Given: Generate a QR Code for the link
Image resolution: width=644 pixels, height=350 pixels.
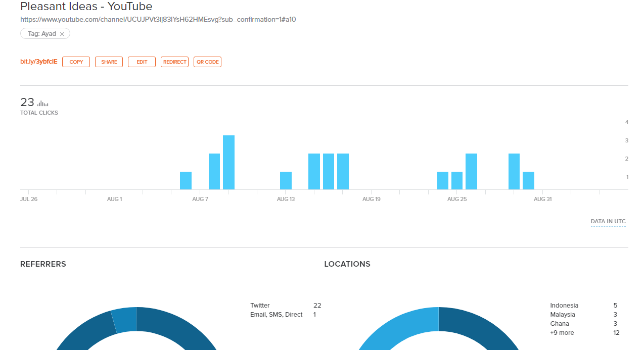Looking at the screenshot, I should (x=207, y=62).
